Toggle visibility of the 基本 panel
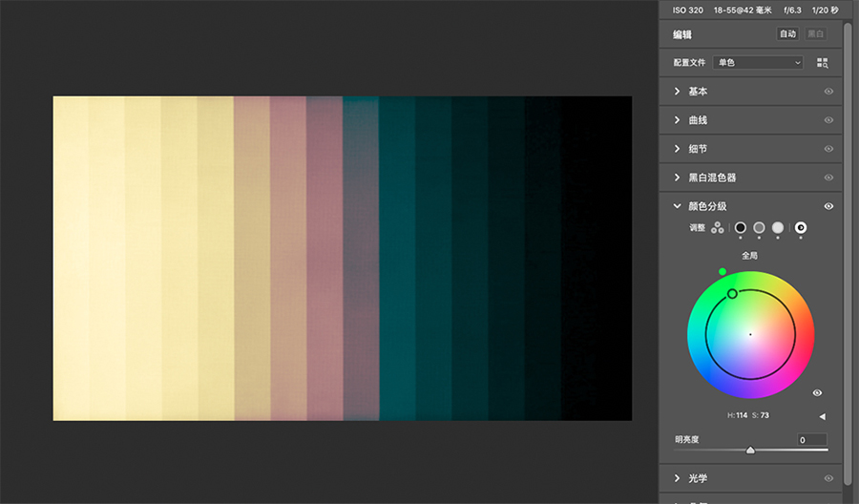 [828, 92]
